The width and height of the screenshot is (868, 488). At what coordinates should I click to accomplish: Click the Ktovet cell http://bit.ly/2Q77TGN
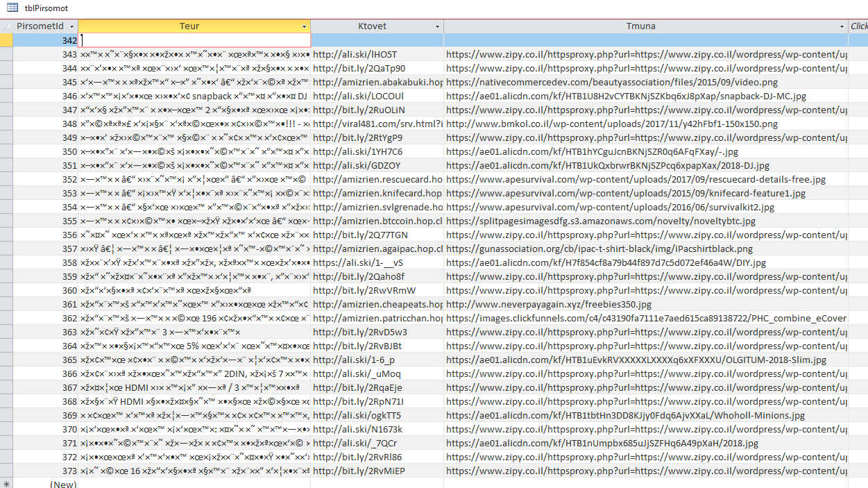click(377, 235)
